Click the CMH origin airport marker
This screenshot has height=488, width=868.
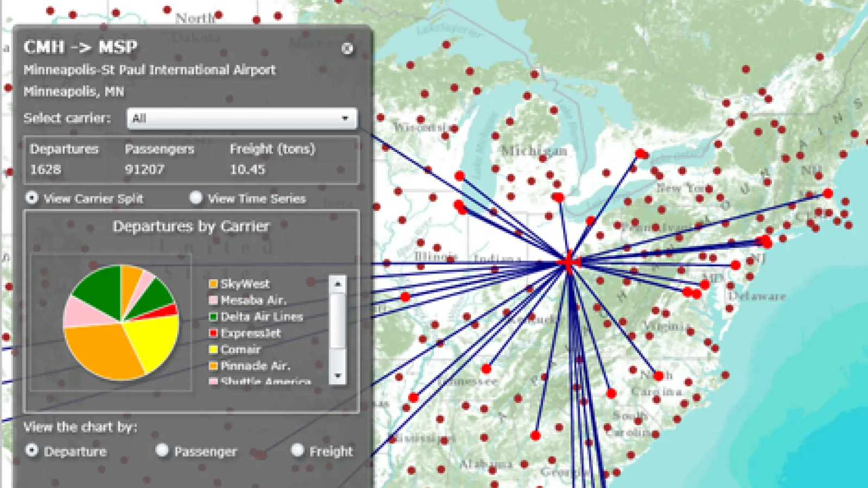pos(569,262)
